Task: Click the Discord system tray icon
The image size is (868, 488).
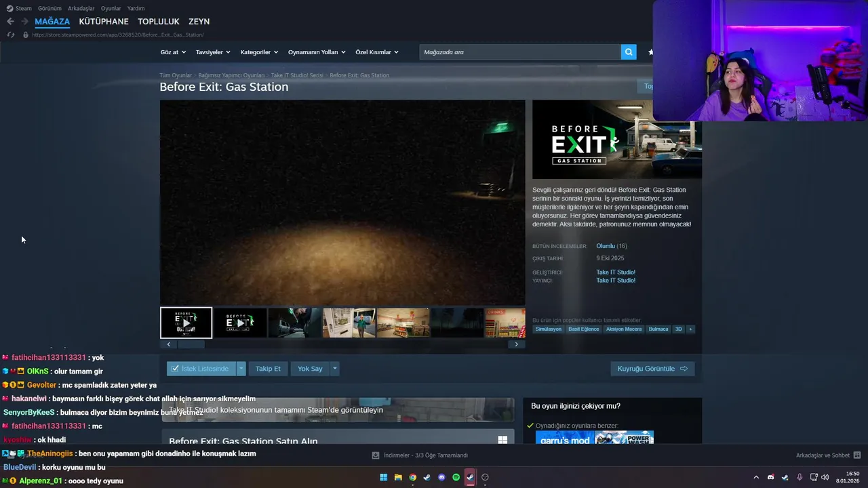Action: tap(770, 477)
